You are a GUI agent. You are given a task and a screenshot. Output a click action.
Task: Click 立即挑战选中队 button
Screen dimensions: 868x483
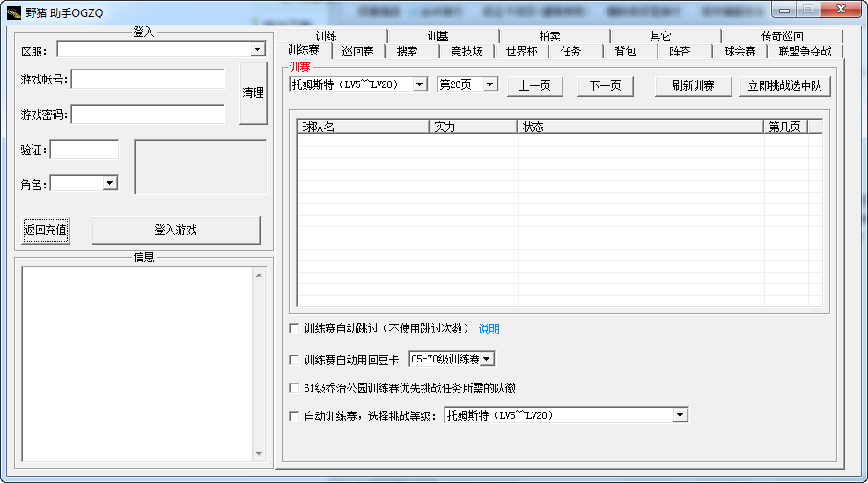pos(784,86)
